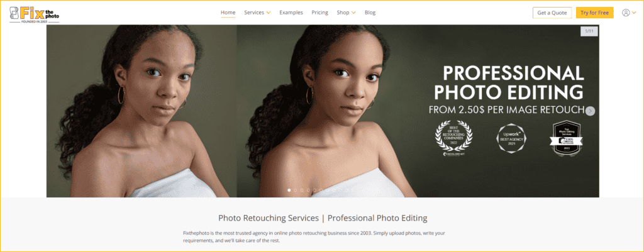This screenshot has width=644, height=252.
Task: Select the second carousel dot
Action: point(296,190)
